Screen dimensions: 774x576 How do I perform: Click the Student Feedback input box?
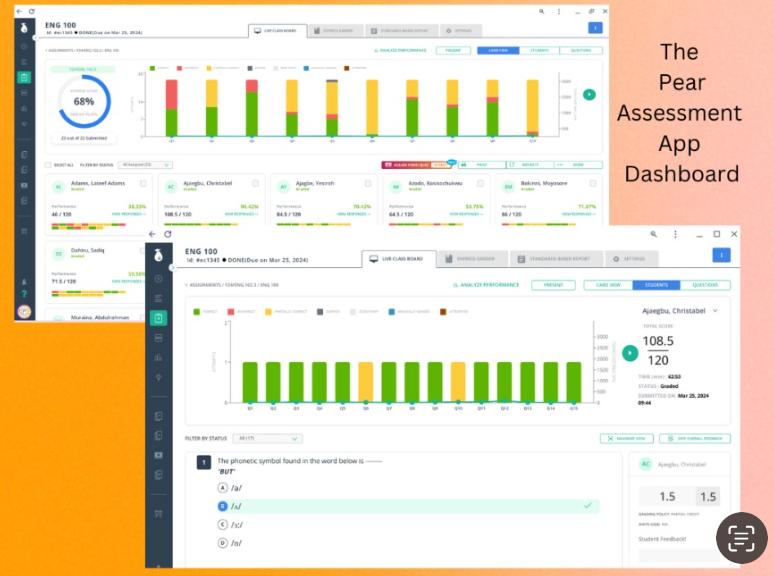point(679,555)
